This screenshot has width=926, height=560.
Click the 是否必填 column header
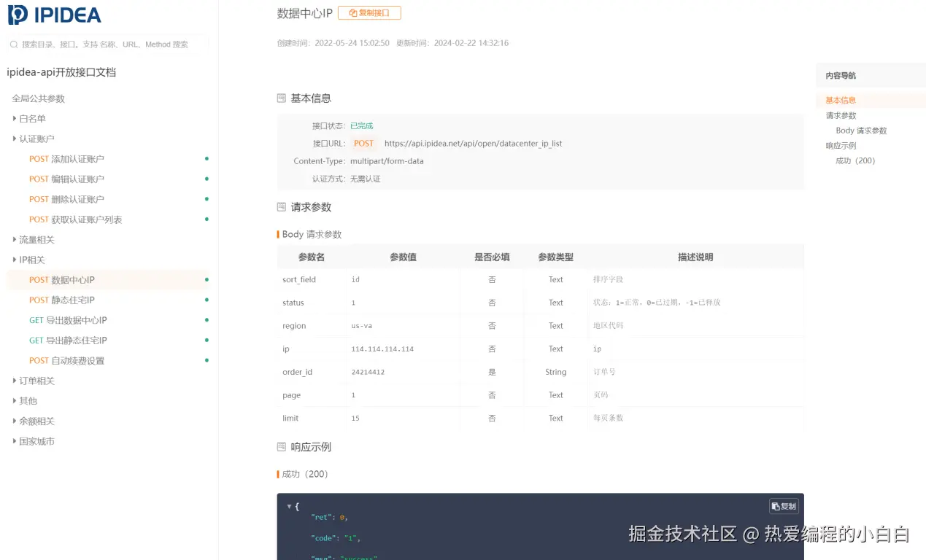click(492, 257)
